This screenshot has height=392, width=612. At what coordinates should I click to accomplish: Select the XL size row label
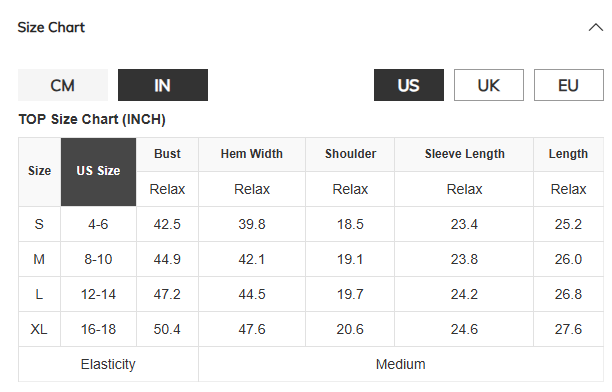[x=39, y=330]
